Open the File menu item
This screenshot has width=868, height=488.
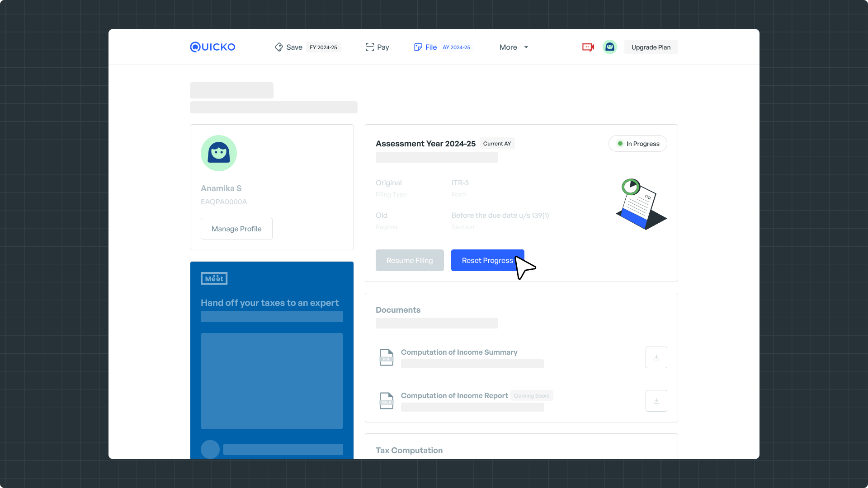[x=431, y=47]
